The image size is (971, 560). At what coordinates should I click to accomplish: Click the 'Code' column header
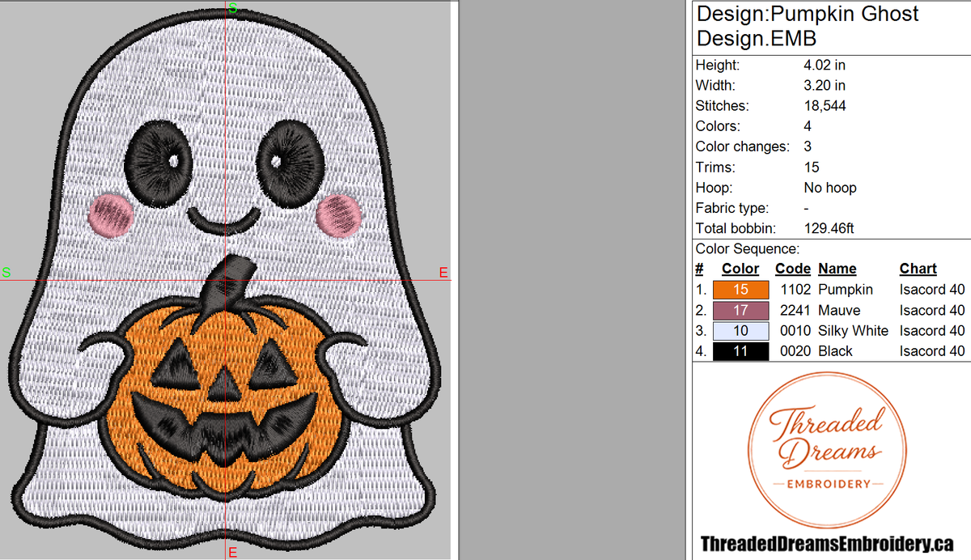click(793, 269)
